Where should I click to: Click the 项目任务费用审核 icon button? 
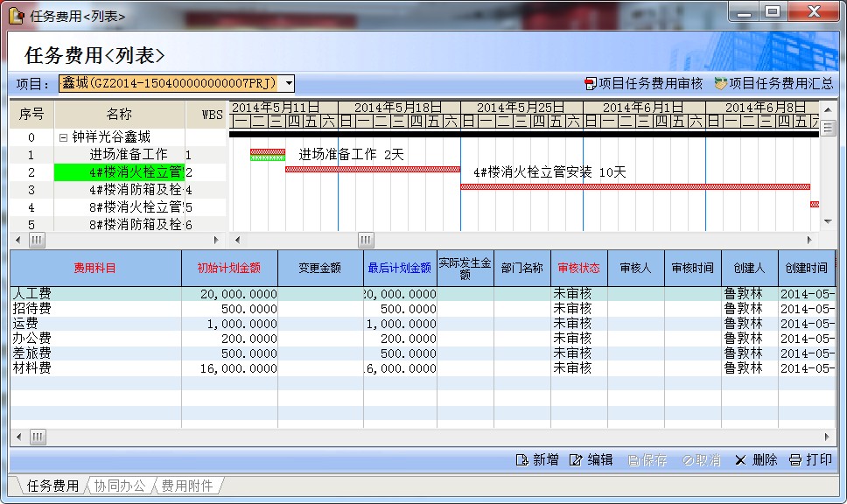pos(591,84)
